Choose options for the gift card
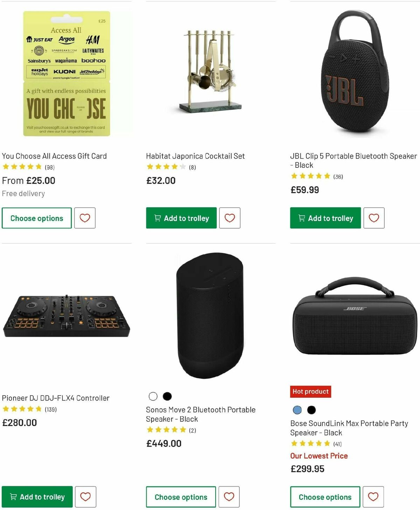Screen dimensions: 420x510 coord(36,218)
